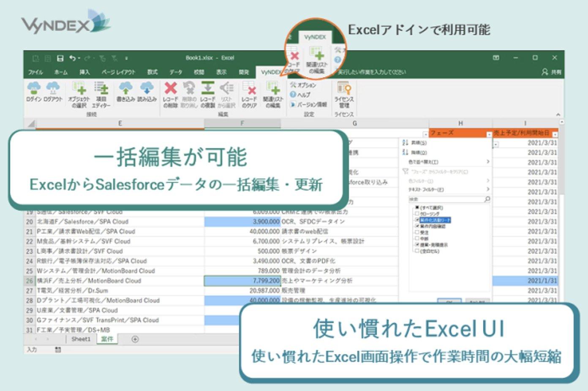
Task: Open the フェーズ column filter dropdown
Action: [x=489, y=135]
